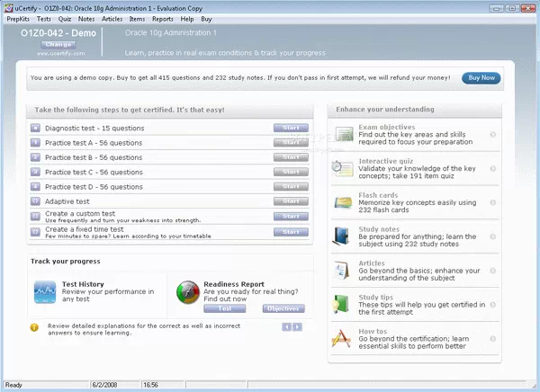Click the Ready status text
The width and height of the screenshot is (540, 392).
pos(13,385)
